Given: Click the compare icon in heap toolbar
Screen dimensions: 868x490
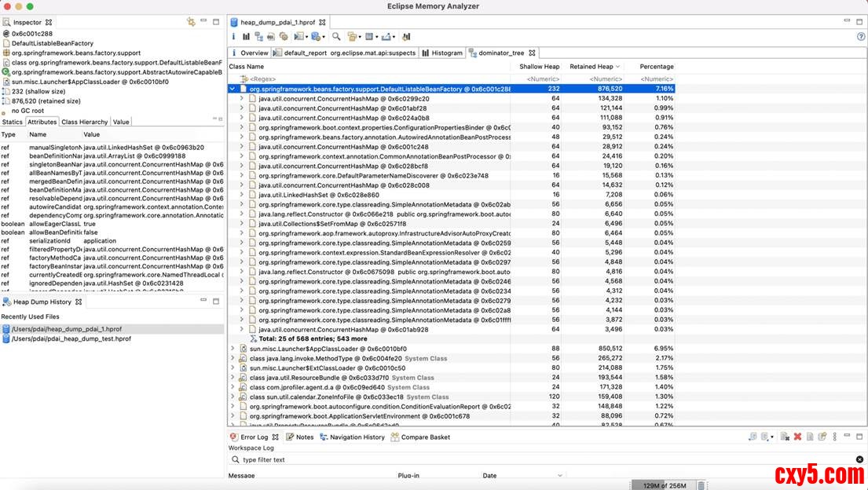Looking at the screenshot, I should pos(406,37).
